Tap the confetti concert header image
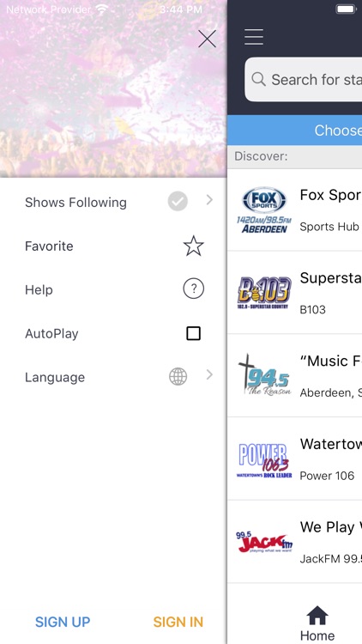The height and width of the screenshot is (644, 362). (113, 88)
